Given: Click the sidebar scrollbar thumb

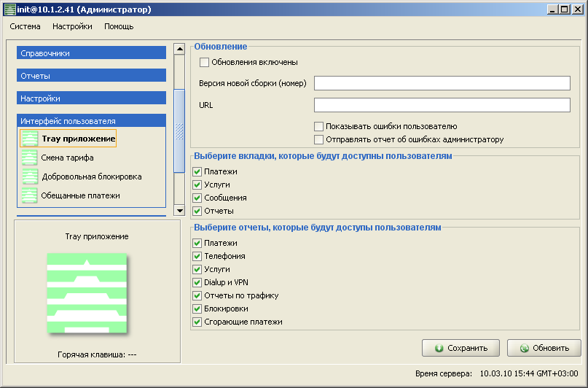Looking at the screenshot, I should point(180,131).
